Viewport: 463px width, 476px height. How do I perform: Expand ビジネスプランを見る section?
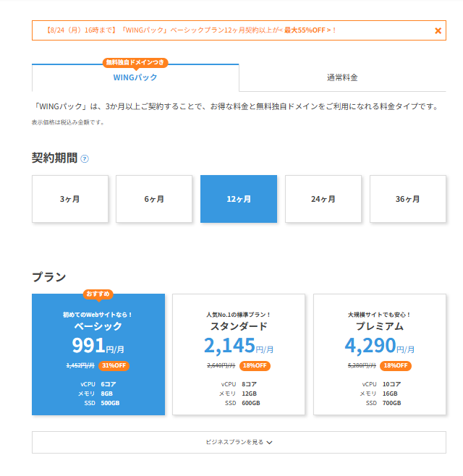[239, 442]
